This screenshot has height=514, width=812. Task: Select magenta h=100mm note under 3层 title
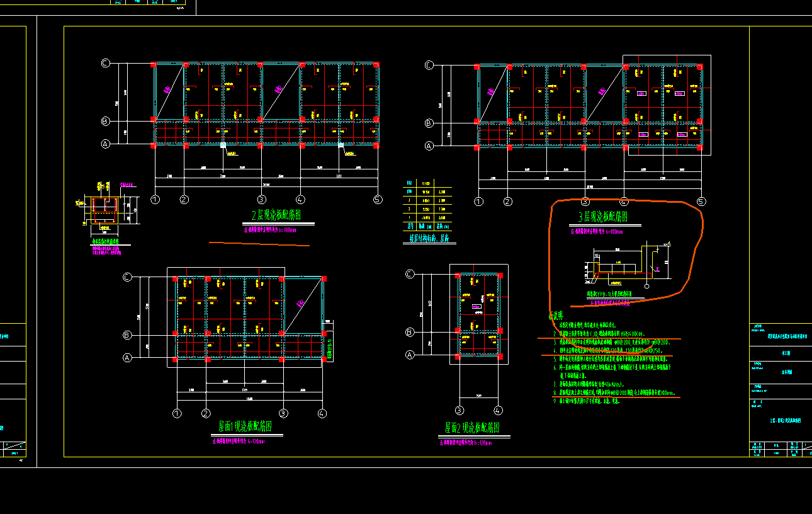[x=597, y=232]
